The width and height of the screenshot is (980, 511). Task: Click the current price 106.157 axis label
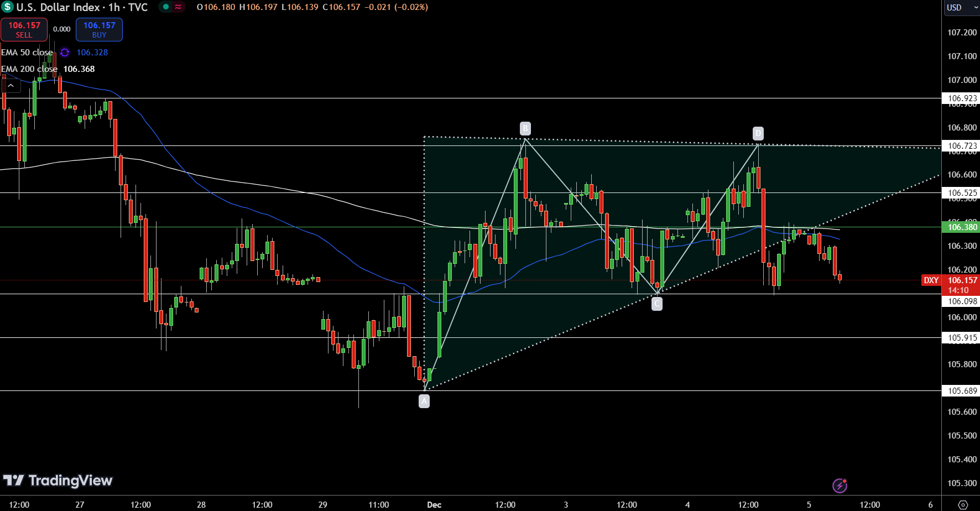point(961,280)
